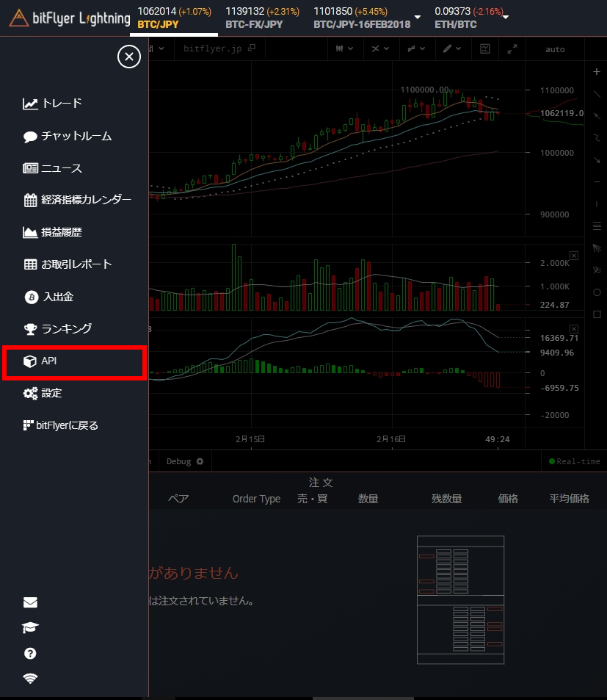Close the side menu with the X button
Screen dimensions: 607x700
tap(129, 57)
